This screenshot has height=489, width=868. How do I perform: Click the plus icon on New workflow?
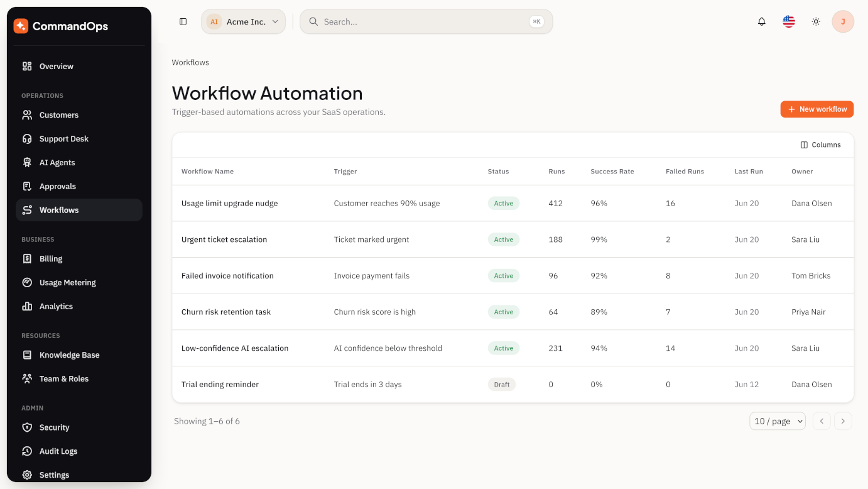click(x=791, y=109)
